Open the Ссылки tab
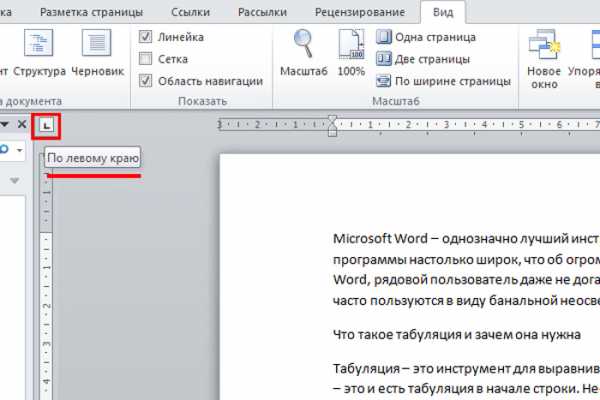The width and height of the screenshot is (600, 400). [x=190, y=12]
